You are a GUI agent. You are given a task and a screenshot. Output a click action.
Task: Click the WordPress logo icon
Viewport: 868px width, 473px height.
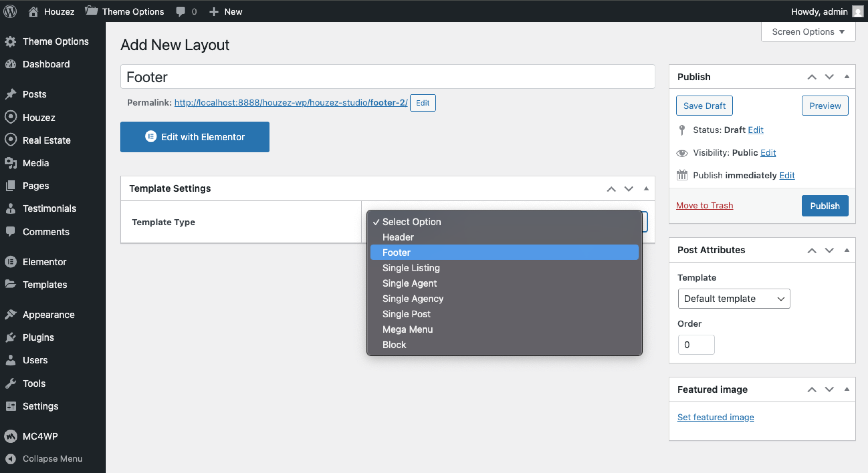[x=10, y=11]
